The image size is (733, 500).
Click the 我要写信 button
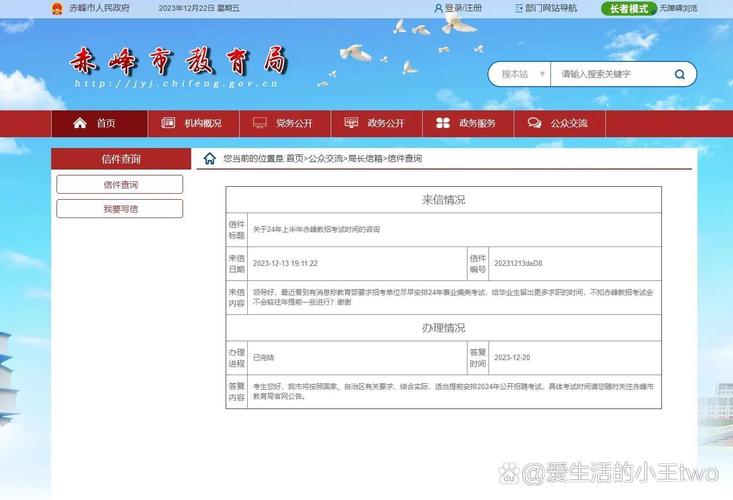pyautogui.click(x=120, y=209)
